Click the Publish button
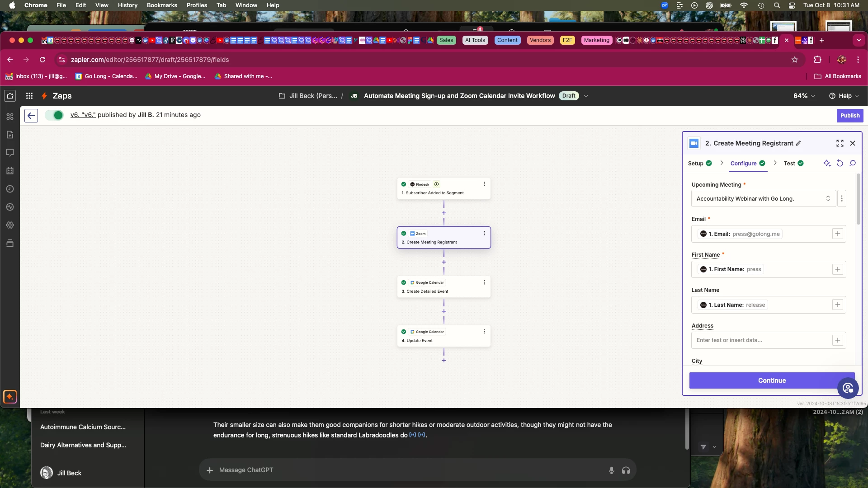The height and width of the screenshot is (488, 868). coord(849,116)
